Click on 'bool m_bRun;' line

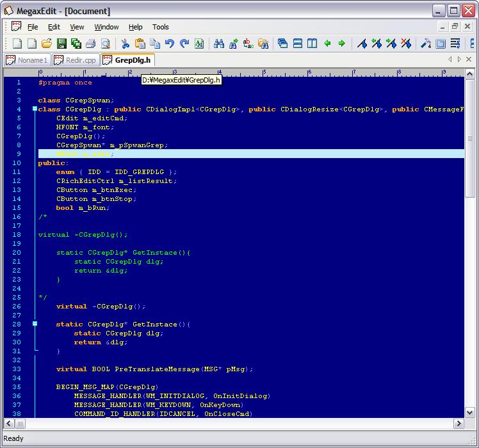point(83,207)
